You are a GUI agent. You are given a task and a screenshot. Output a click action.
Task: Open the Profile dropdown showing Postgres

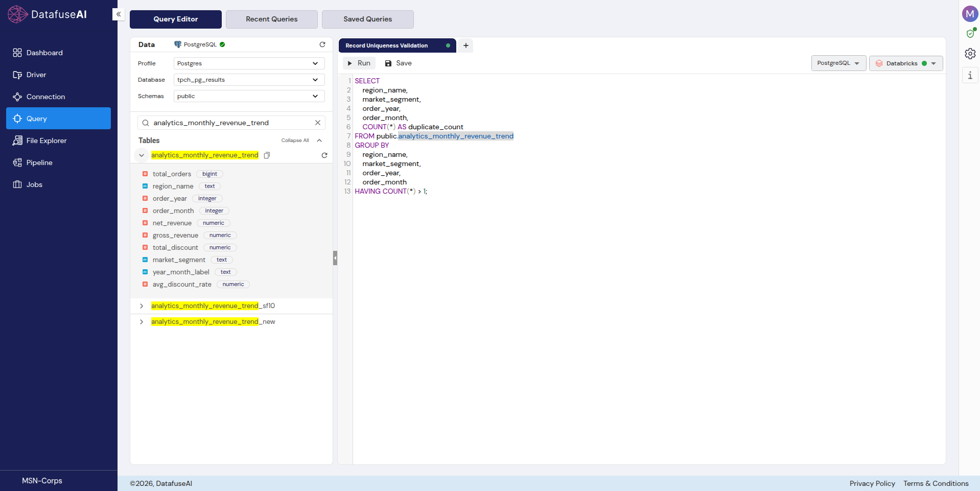click(249, 63)
